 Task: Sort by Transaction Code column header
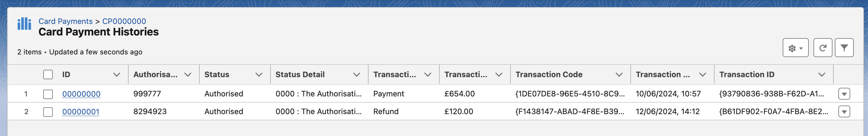click(549, 75)
